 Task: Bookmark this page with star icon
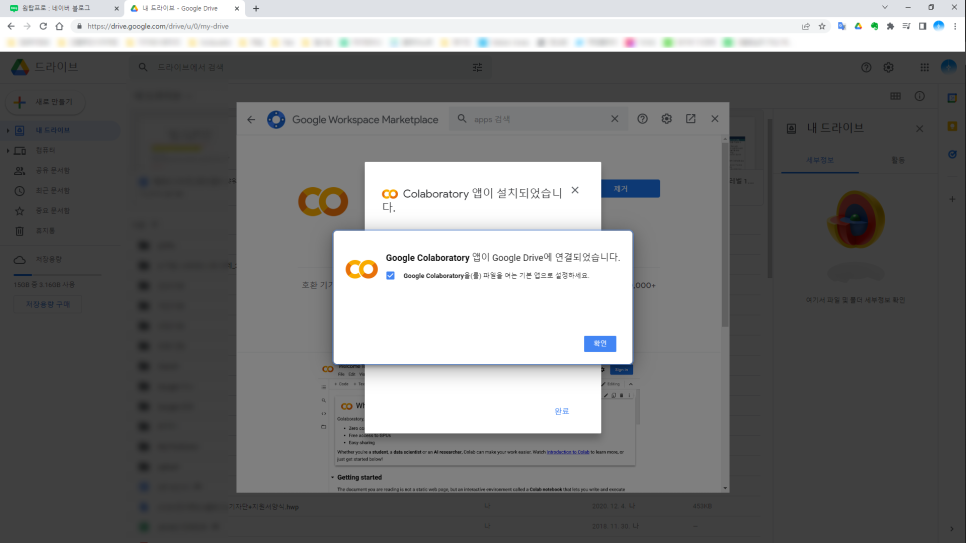click(x=822, y=27)
